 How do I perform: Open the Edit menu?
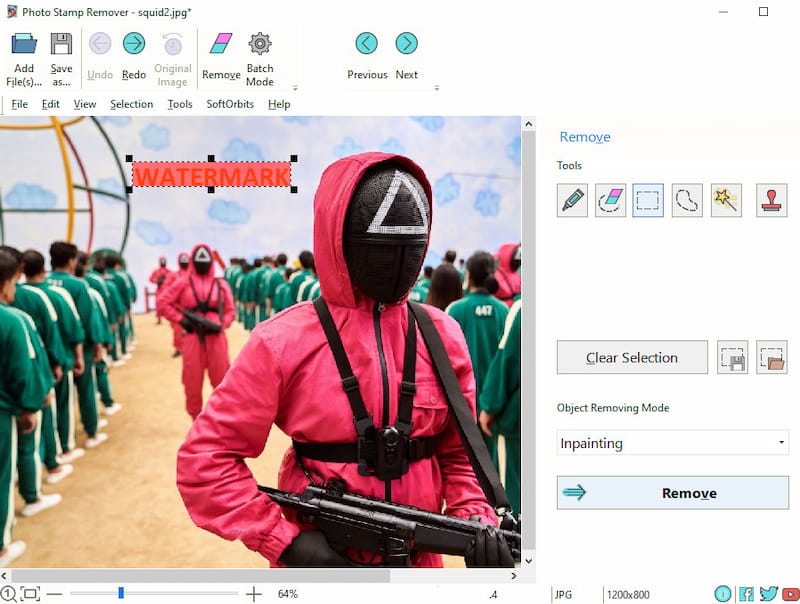pos(51,104)
